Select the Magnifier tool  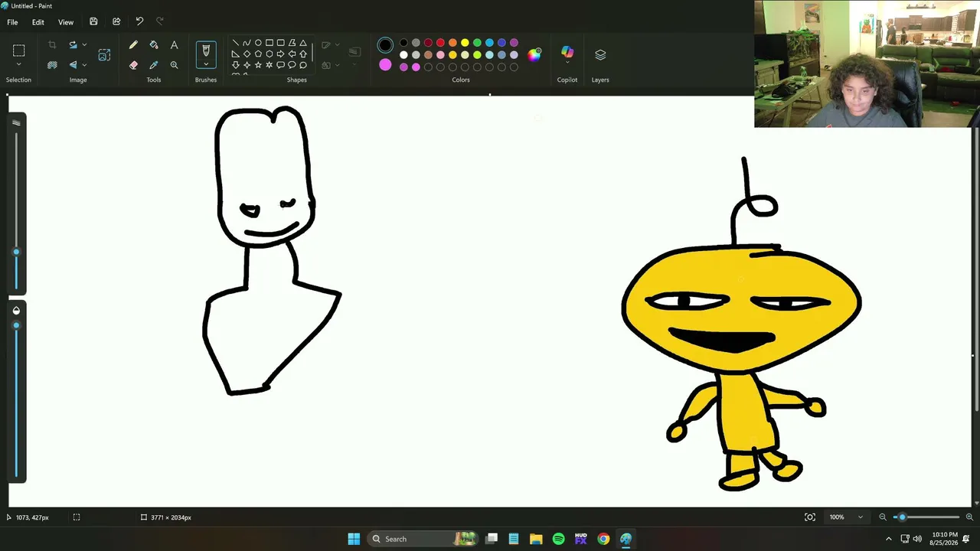[174, 65]
